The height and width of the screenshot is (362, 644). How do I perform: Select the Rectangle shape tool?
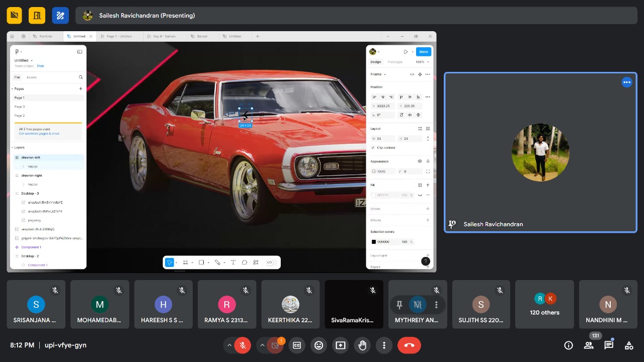201,262
